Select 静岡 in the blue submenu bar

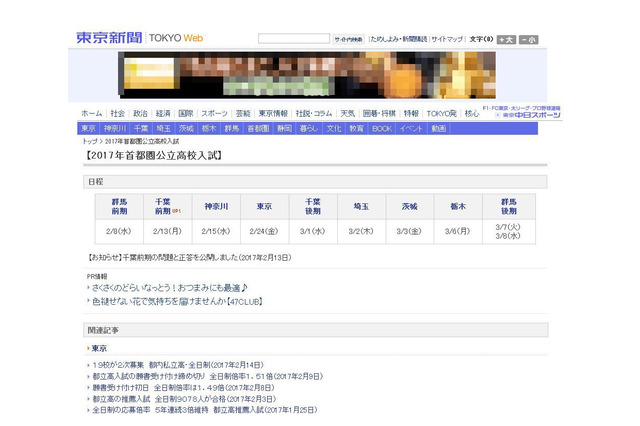click(x=284, y=129)
